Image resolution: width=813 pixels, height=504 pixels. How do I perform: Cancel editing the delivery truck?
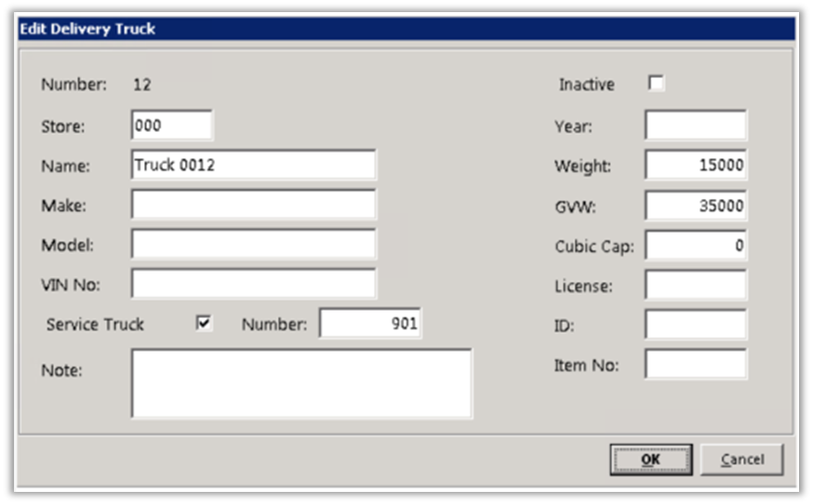[x=741, y=459]
